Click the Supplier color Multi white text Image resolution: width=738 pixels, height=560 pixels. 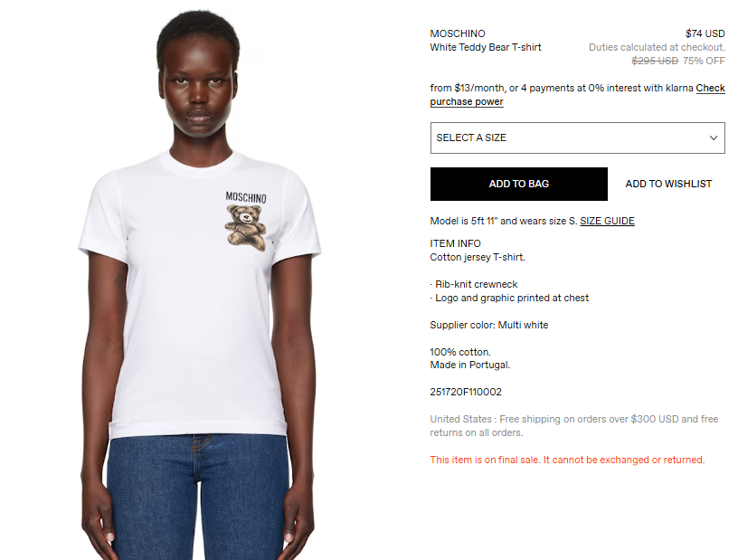pyautogui.click(x=489, y=325)
